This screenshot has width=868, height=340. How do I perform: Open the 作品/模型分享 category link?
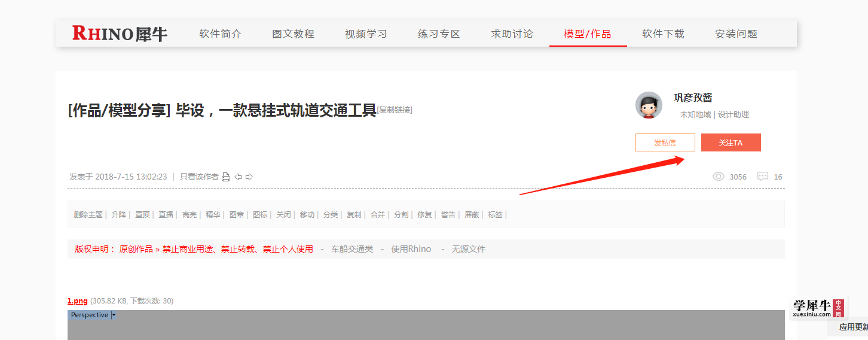120,110
